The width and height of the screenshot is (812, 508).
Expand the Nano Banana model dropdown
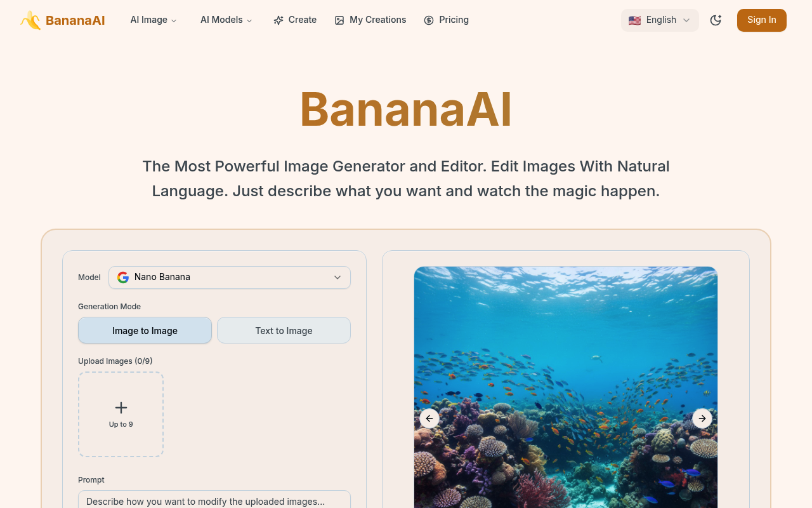pos(230,277)
